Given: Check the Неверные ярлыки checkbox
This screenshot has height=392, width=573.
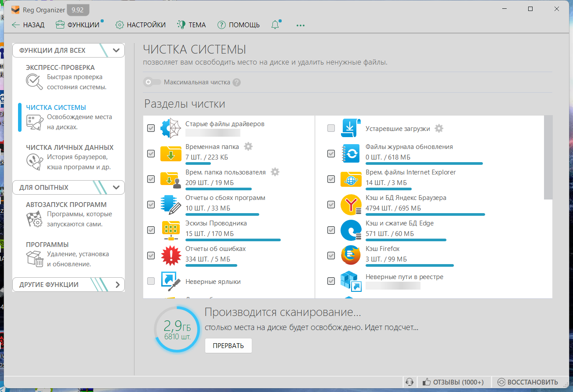Looking at the screenshot, I should 151,281.
